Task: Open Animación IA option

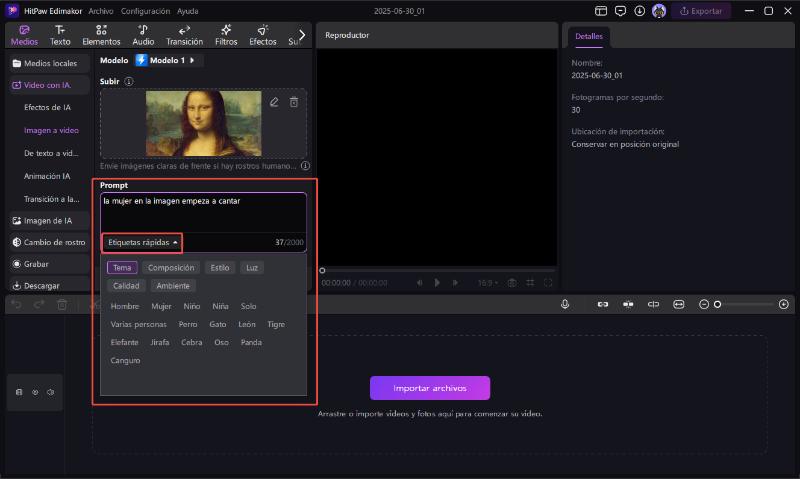Action: tap(47, 176)
